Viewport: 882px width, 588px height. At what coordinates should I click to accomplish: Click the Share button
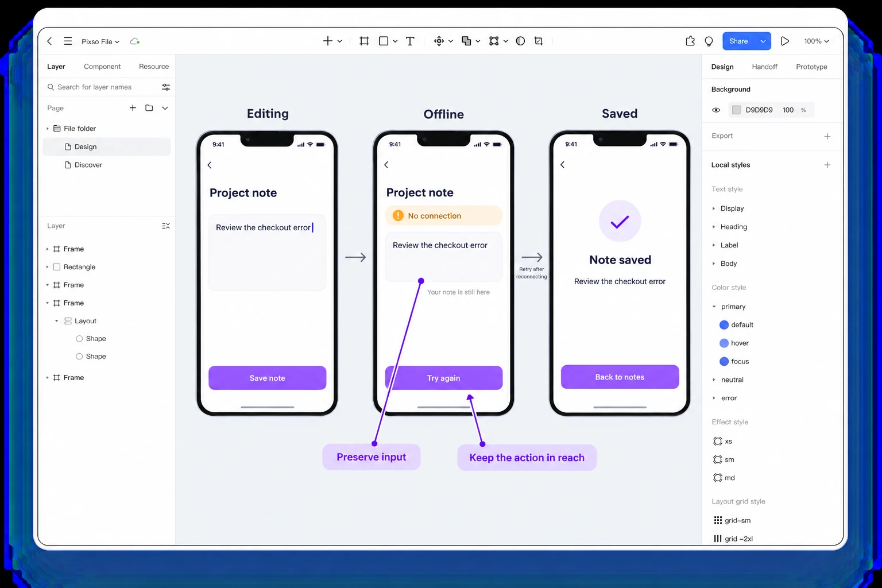click(x=738, y=41)
